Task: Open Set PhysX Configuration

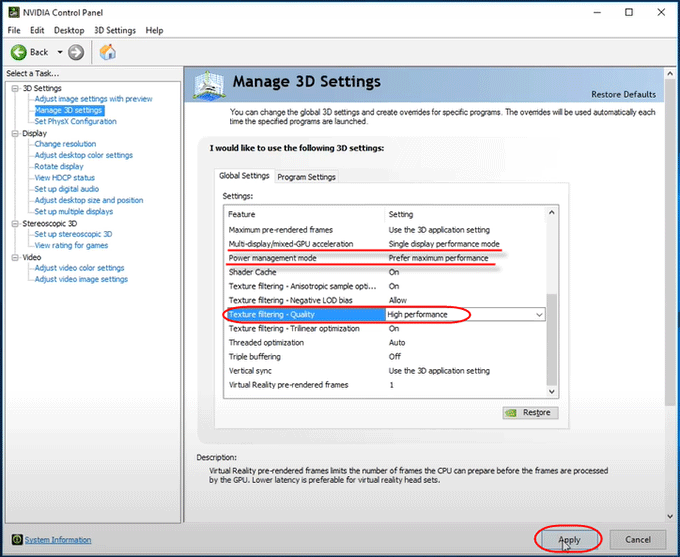Action: (75, 121)
